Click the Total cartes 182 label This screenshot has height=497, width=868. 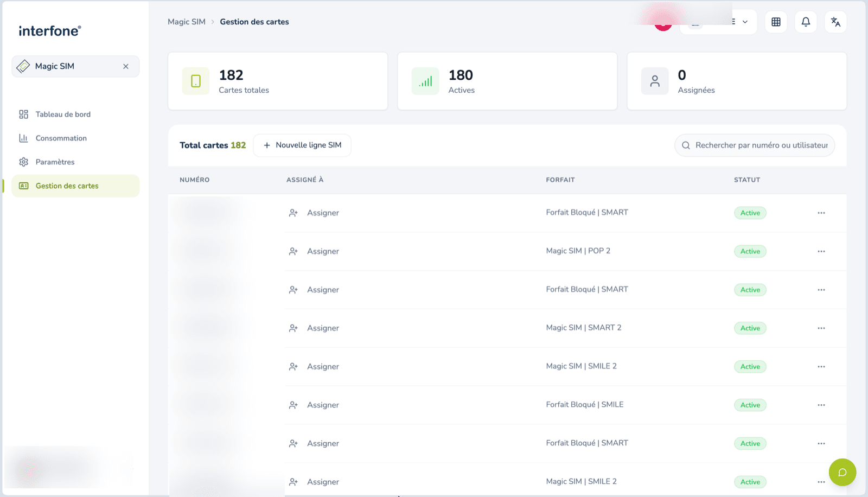[213, 145]
